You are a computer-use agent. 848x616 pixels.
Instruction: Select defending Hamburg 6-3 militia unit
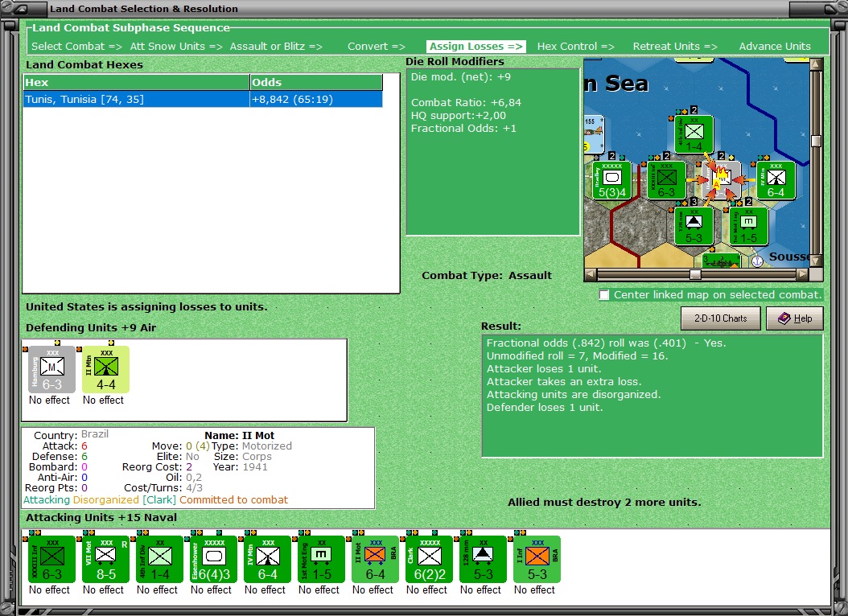pyautogui.click(x=52, y=370)
